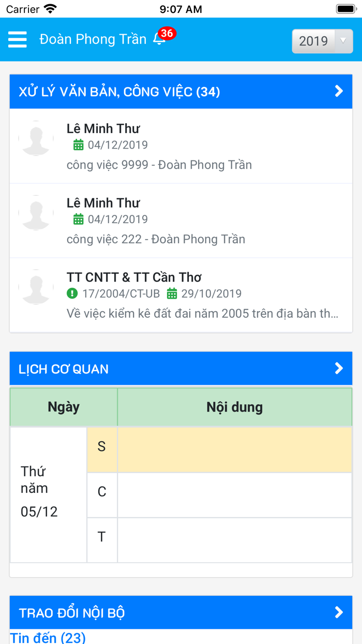The width and height of the screenshot is (362, 644).
Task: Open the Tin đến (23) inbox link
Action: (47, 638)
